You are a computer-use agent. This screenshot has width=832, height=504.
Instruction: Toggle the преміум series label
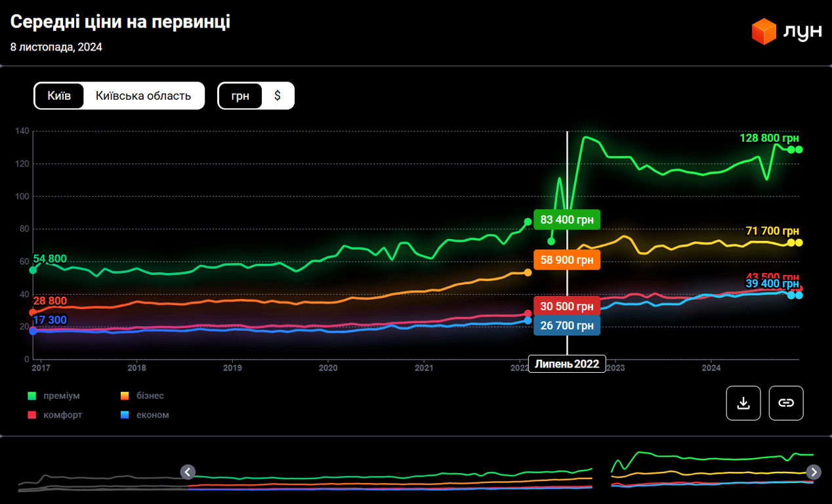tap(61, 396)
